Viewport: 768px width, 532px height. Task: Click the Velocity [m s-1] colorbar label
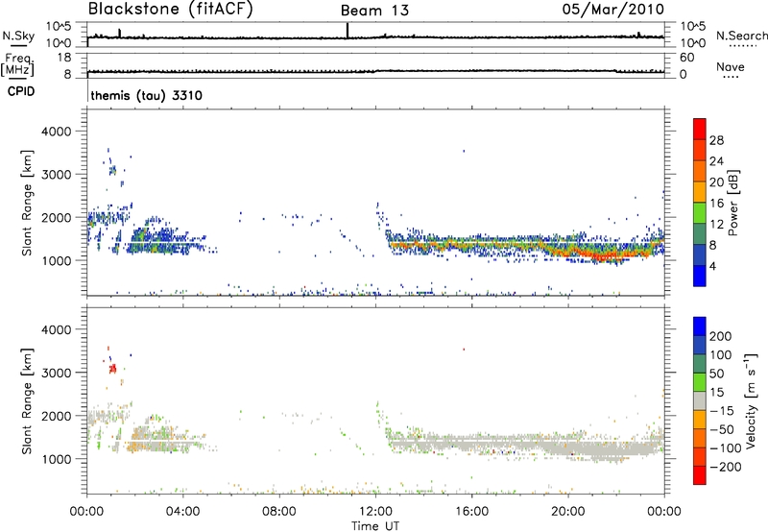point(751,400)
